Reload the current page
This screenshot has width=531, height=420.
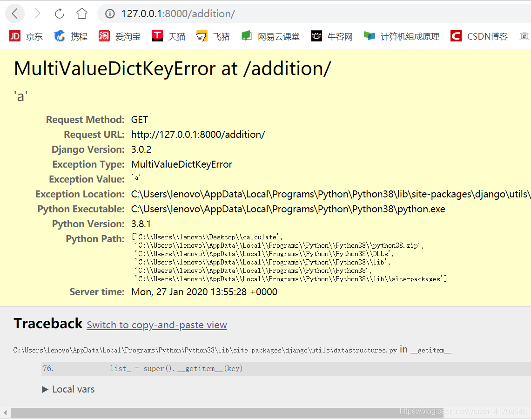click(59, 14)
